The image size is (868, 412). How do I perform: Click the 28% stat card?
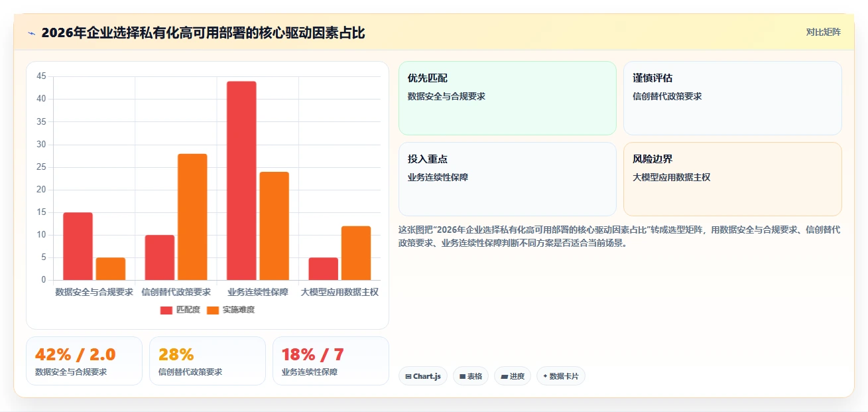(208, 361)
